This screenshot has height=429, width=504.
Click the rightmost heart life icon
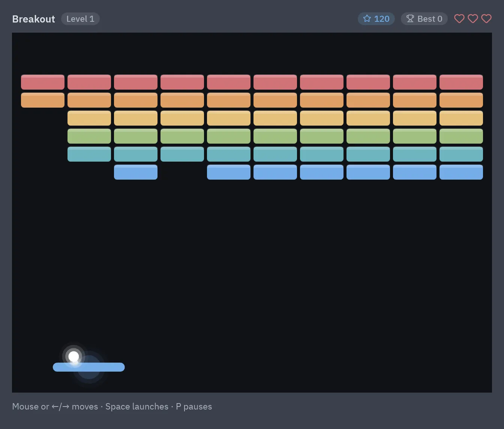coord(486,19)
